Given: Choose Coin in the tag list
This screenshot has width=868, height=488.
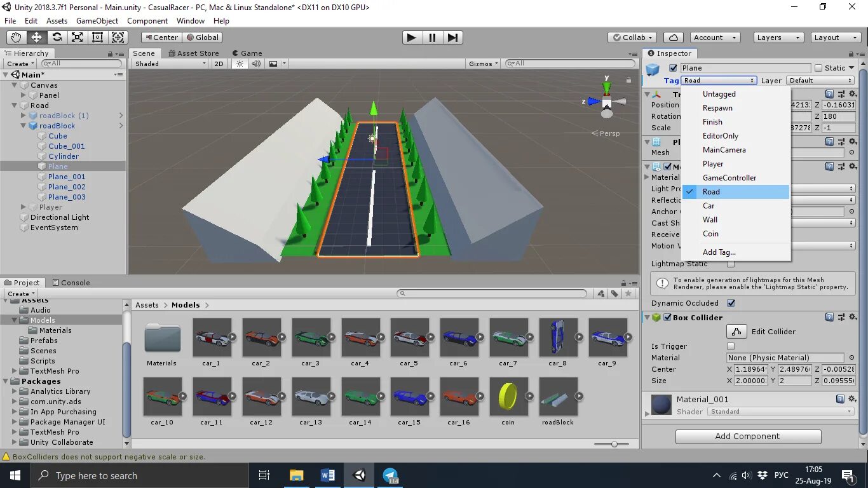Looking at the screenshot, I should [735, 234].
